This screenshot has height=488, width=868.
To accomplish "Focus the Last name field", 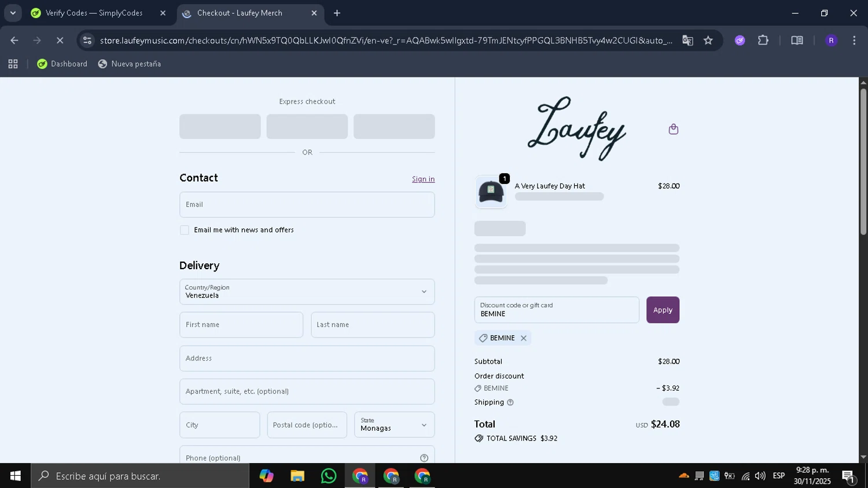I will pos(373,325).
